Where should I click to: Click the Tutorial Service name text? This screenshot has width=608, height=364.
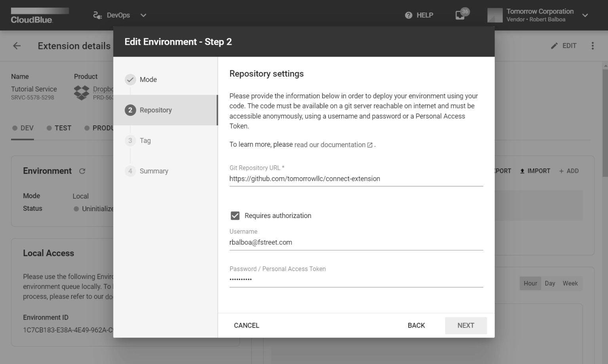pyautogui.click(x=34, y=89)
